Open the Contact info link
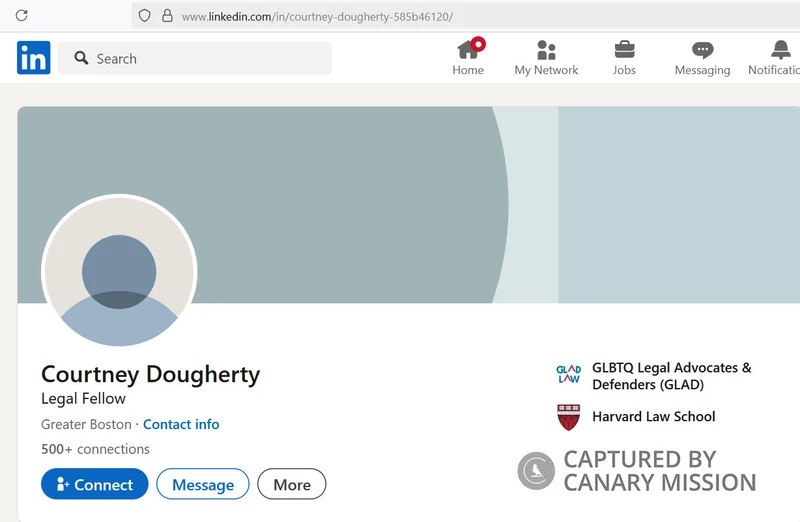The width and height of the screenshot is (800, 522). [181, 424]
